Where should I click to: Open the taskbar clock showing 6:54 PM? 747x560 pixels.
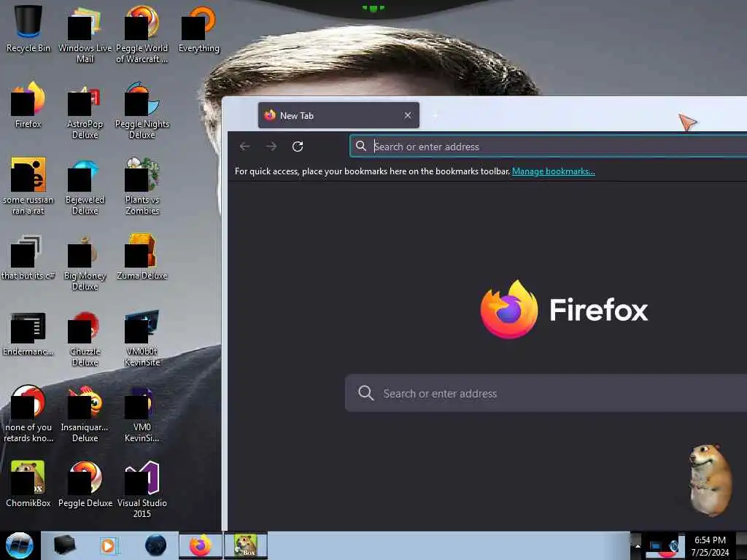tap(710, 545)
